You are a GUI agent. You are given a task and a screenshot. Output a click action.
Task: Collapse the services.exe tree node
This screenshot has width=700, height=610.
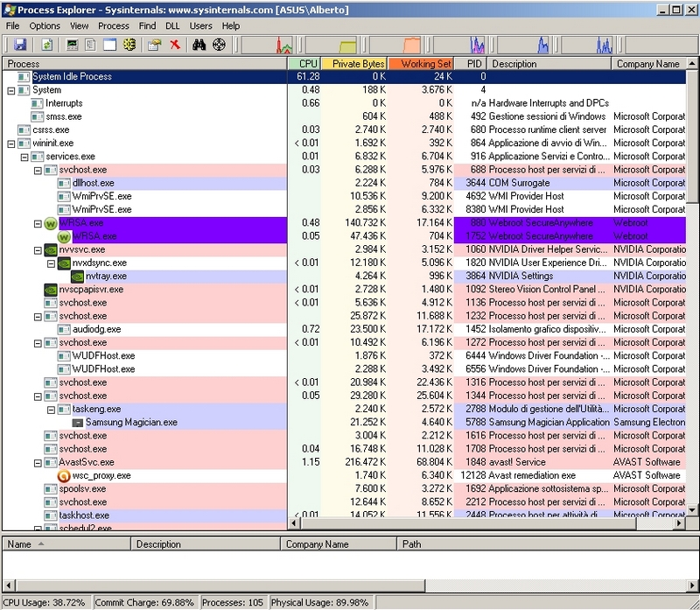24,158
